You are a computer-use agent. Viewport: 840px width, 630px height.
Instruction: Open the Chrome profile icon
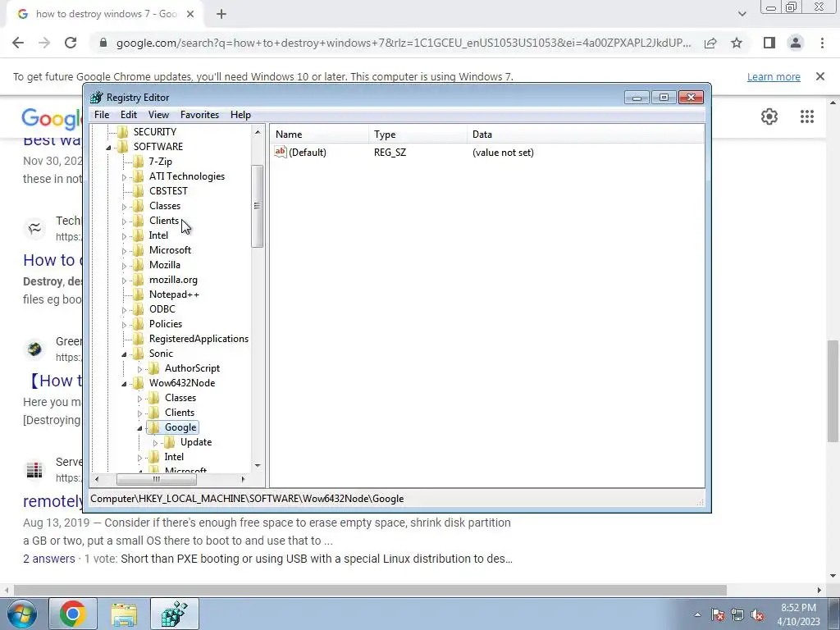pyautogui.click(x=796, y=43)
